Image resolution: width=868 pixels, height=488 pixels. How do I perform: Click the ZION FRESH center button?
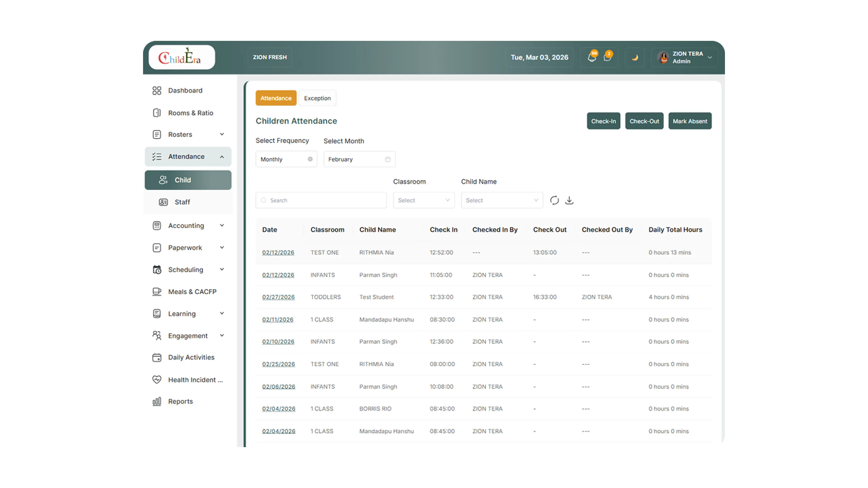point(270,57)
